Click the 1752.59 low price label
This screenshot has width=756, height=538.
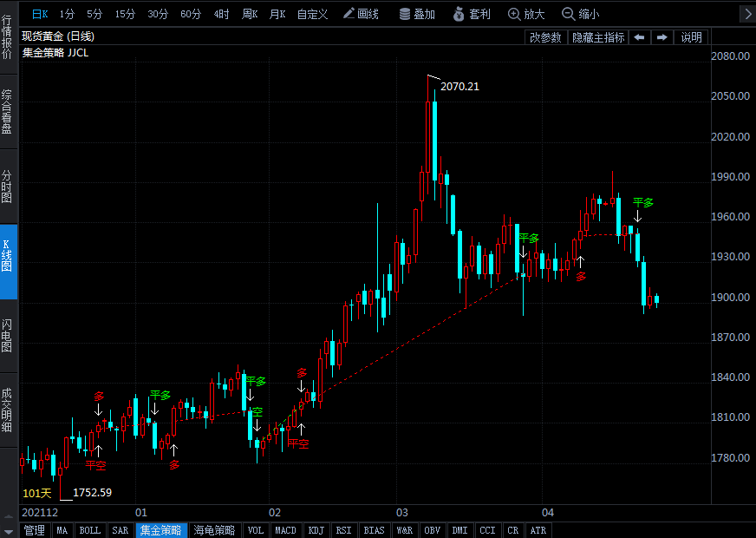click(x=92, y=492)
